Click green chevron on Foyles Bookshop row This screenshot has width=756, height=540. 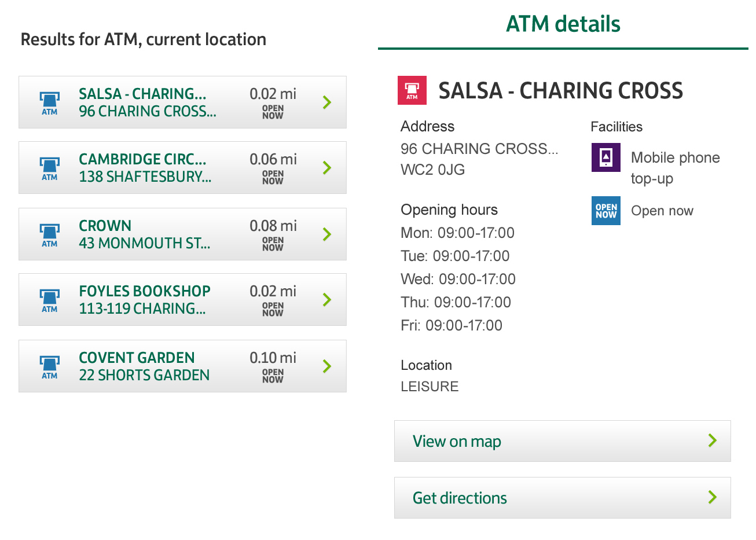327,300
